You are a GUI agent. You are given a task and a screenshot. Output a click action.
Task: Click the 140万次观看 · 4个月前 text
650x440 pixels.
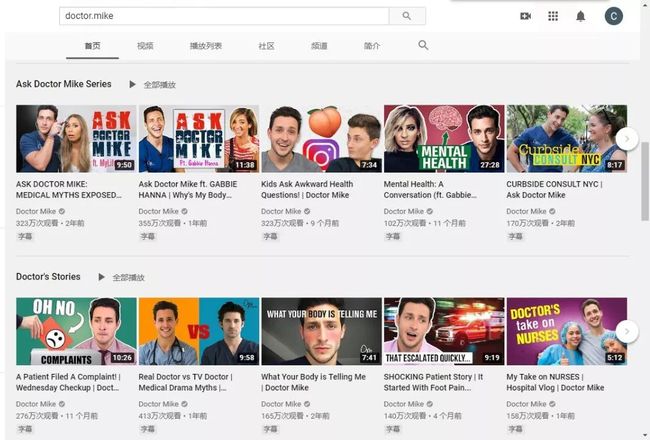pos(422,416)
